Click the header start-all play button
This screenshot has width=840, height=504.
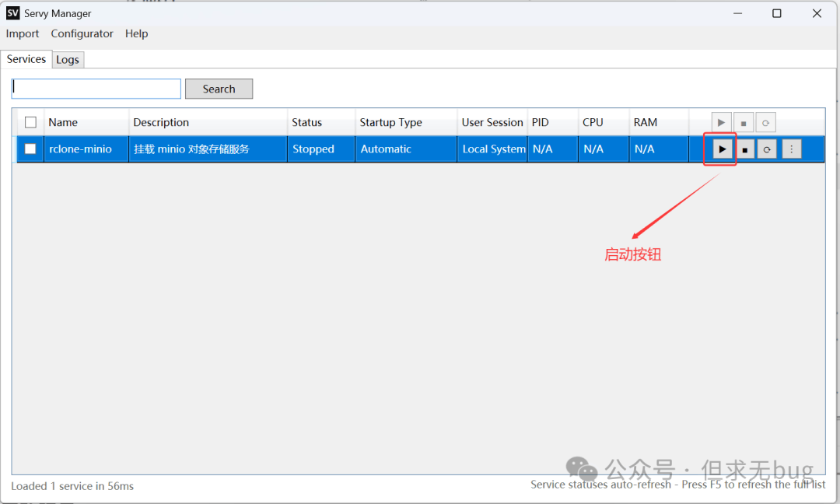[722, 123]
